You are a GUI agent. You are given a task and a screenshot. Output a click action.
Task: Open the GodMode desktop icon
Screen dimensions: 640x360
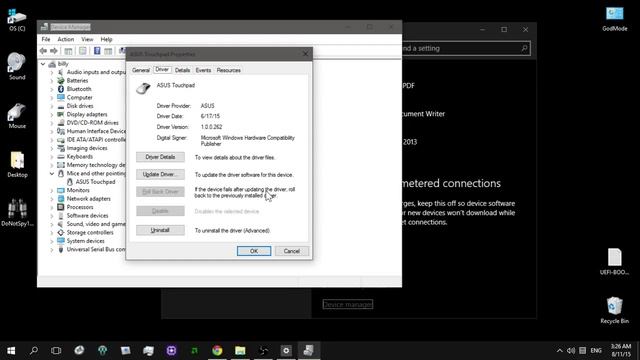coord(614,19)
